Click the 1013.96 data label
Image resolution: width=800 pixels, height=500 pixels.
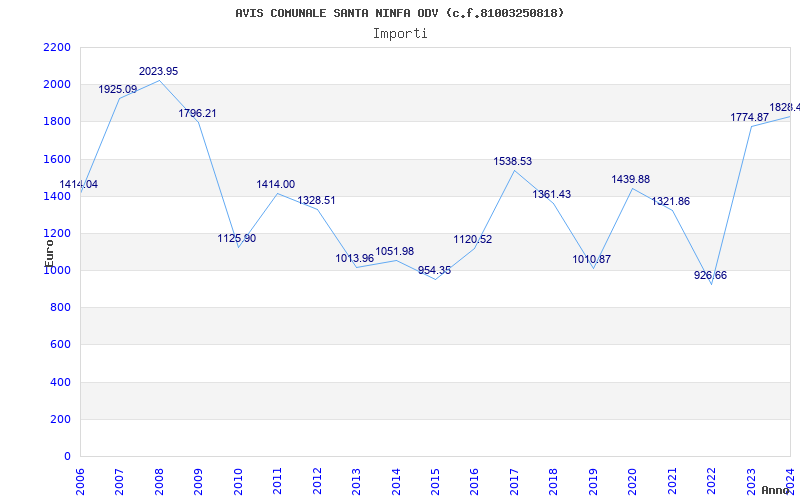(355, 259)
